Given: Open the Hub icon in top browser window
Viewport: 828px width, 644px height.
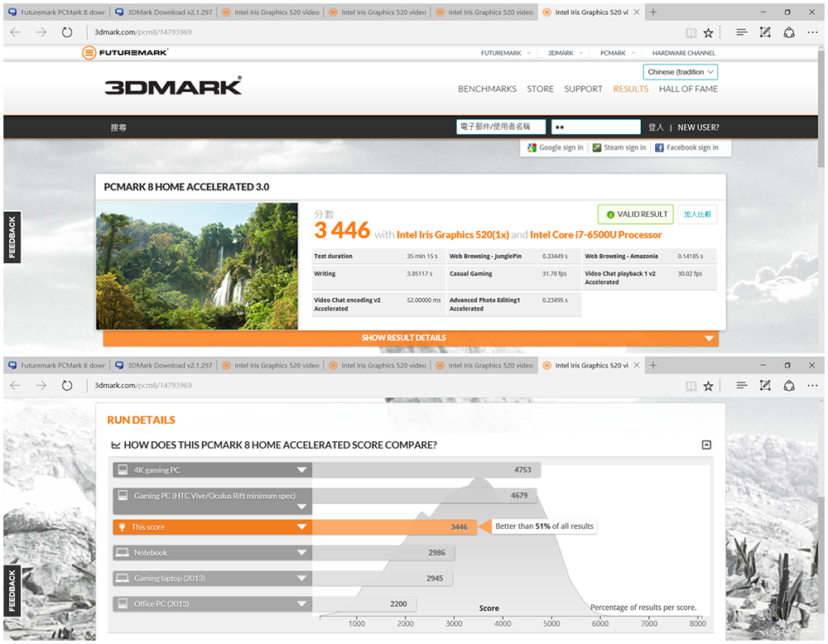Looking at the screenshot, I should 741,32.
